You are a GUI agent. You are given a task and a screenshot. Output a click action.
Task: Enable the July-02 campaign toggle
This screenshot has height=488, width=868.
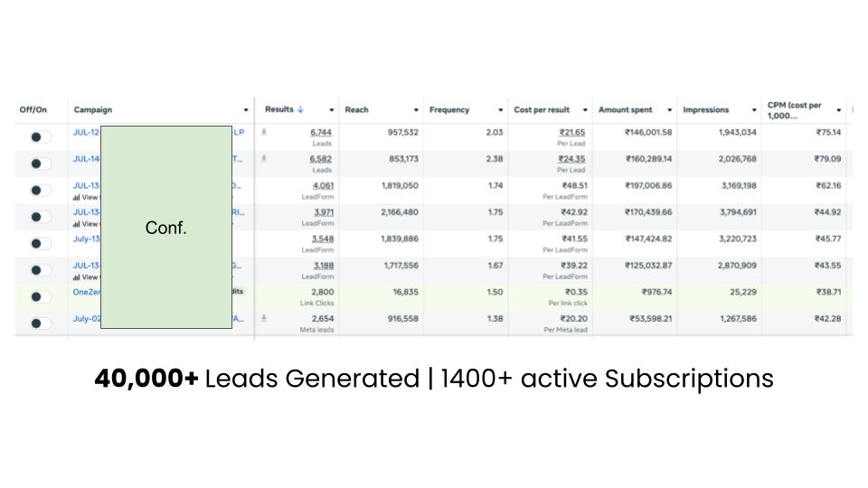pyautogui.click(x=41, y=323)
